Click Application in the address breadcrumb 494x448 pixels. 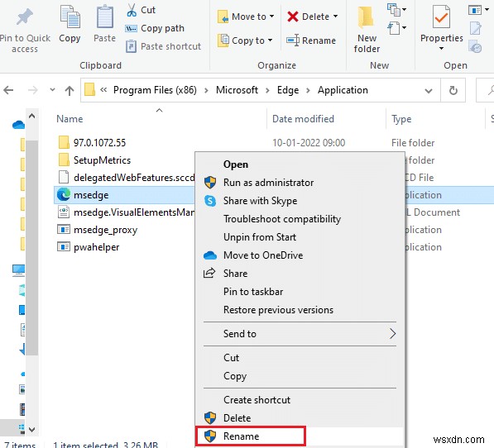tap(343, 90)
